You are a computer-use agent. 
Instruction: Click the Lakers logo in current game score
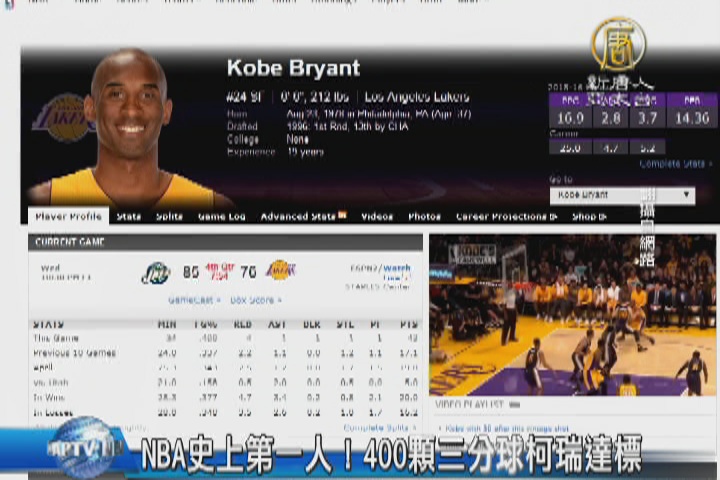coord(281,271)
